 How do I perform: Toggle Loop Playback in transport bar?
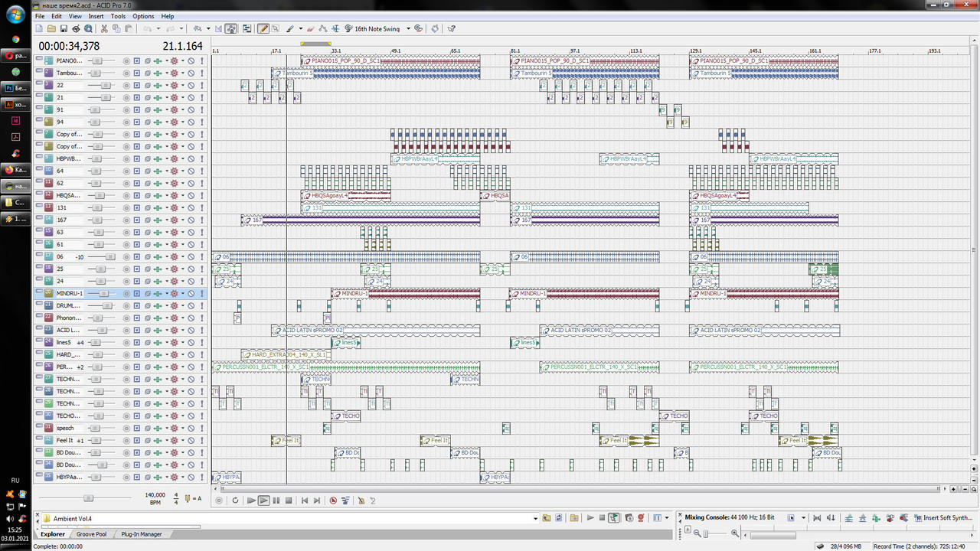[235, 500]
